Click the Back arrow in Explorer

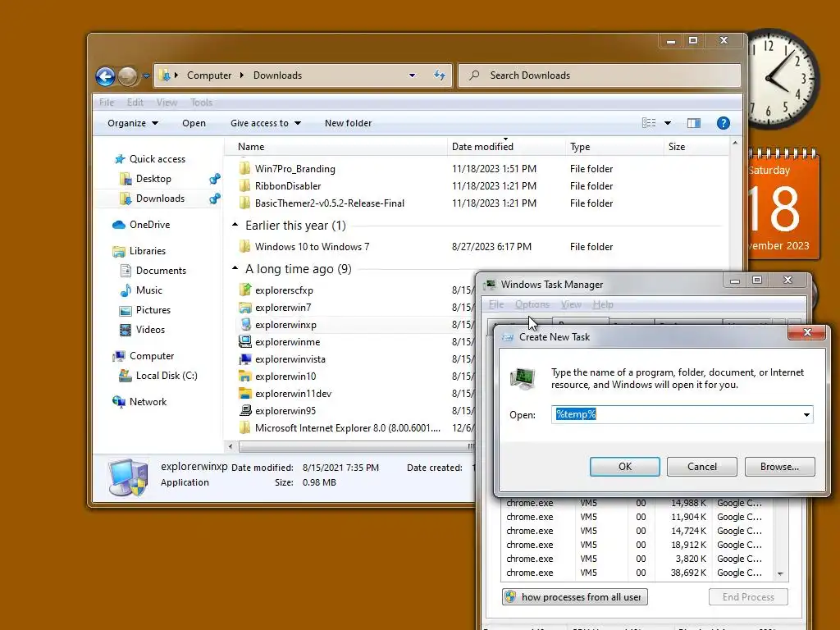(x=106, y=76)
